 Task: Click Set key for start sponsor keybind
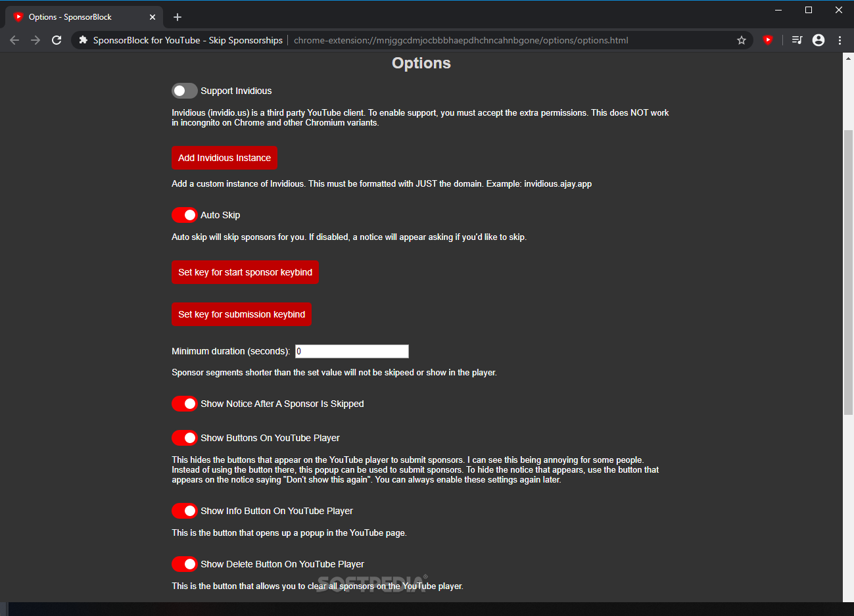(245, 272)
